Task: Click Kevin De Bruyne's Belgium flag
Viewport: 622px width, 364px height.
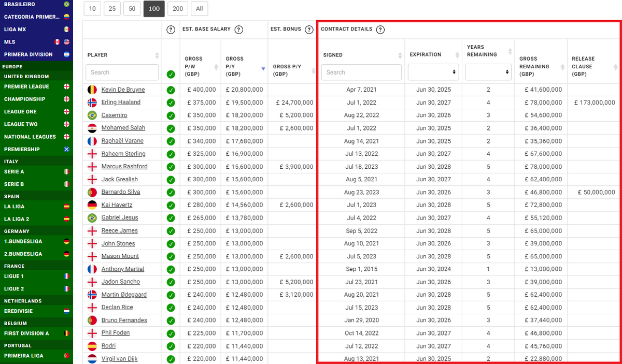Action: pos(92,90)
